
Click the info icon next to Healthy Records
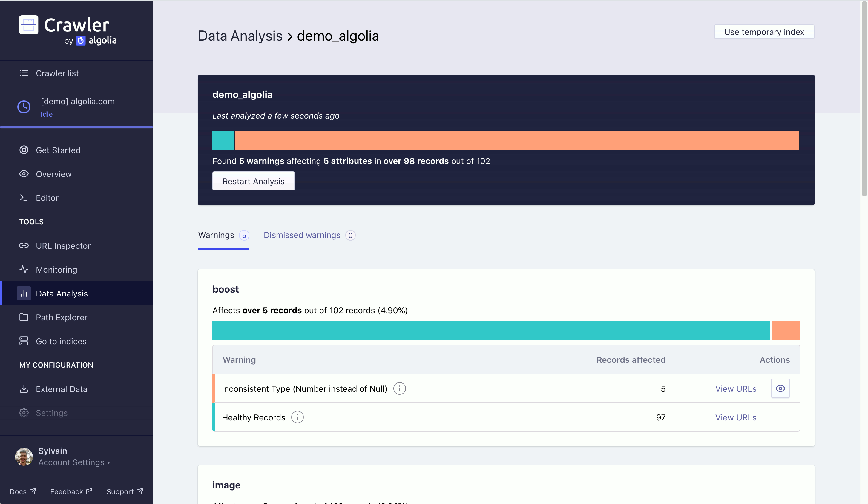pos(297,417)
